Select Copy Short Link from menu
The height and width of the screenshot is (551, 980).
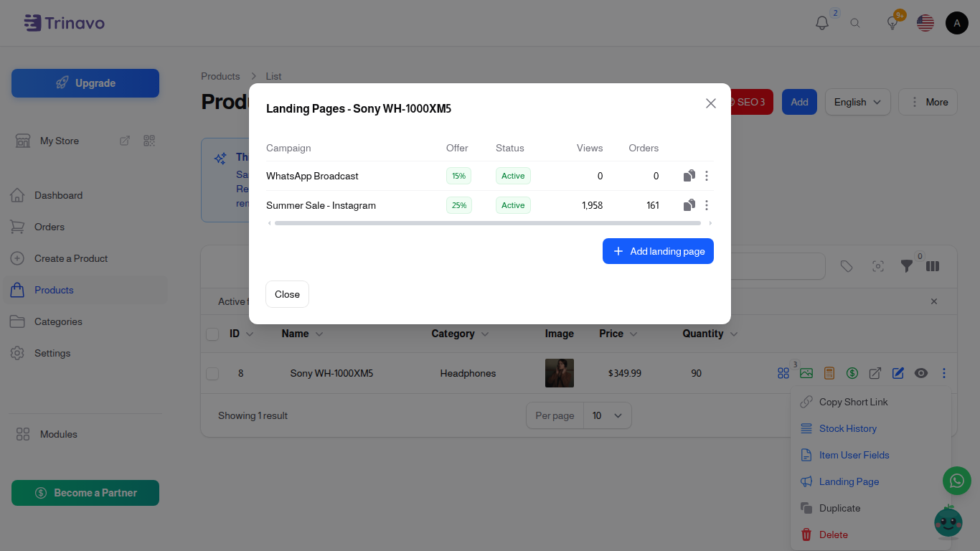[871, 402]
